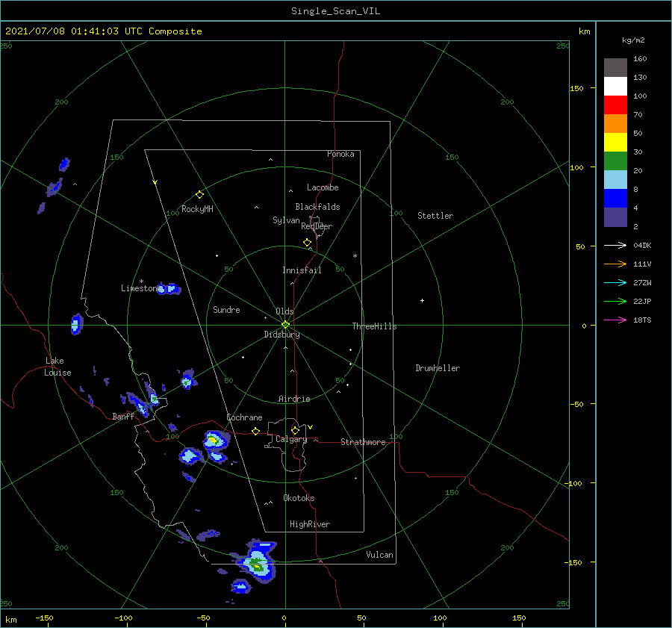
Task: Click the Limestone label
Action: click(140, 288)
